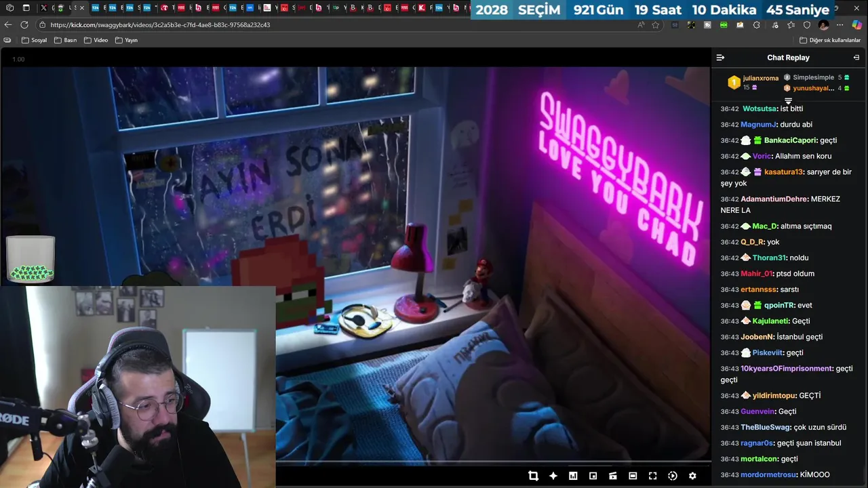Click username Voric in chat
This screenshot has width=868, height=488.
click(762, 156)
